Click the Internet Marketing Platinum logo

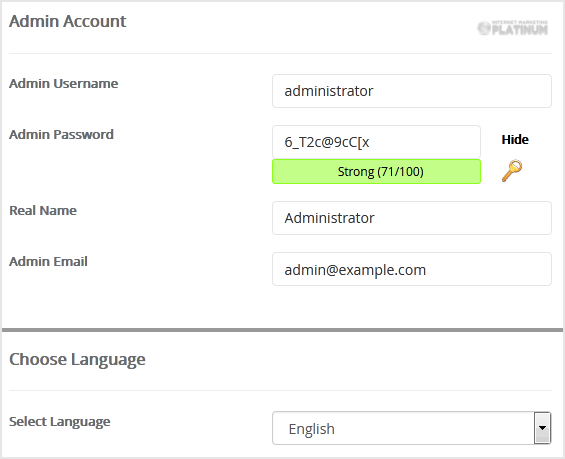pos(512,28)
